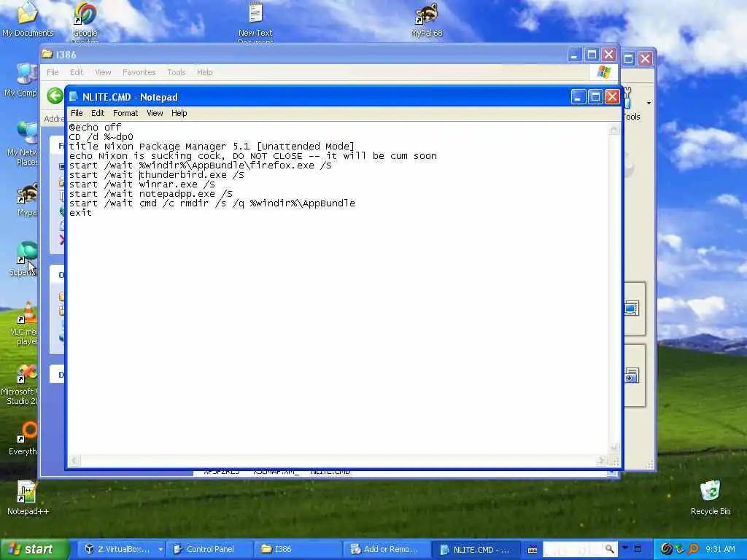This screenshot has width=747, height=560.
Task: Open the Notepad File menu
Action: tap(77, 113)
